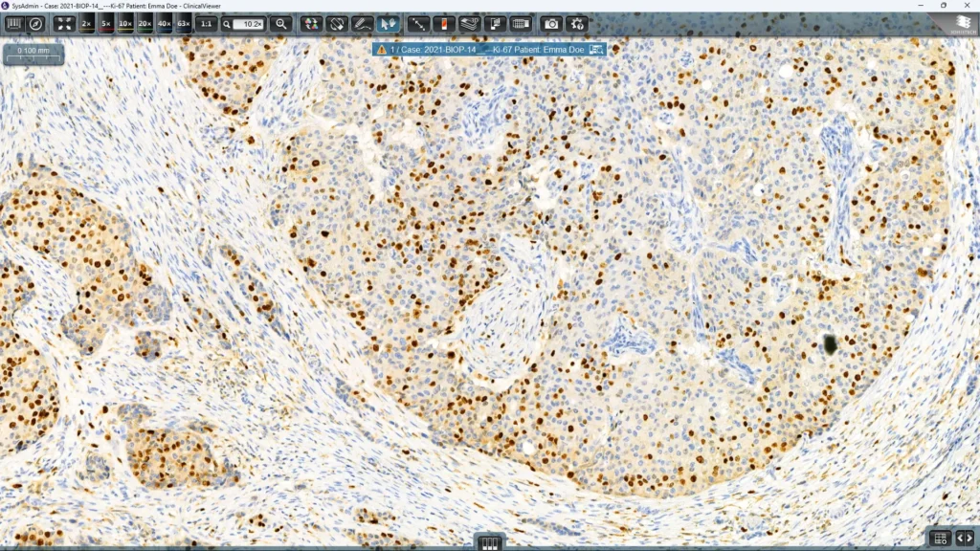Minimize the ClinicalViewer window
980x551 pixels.
click(x=921, y=6)
